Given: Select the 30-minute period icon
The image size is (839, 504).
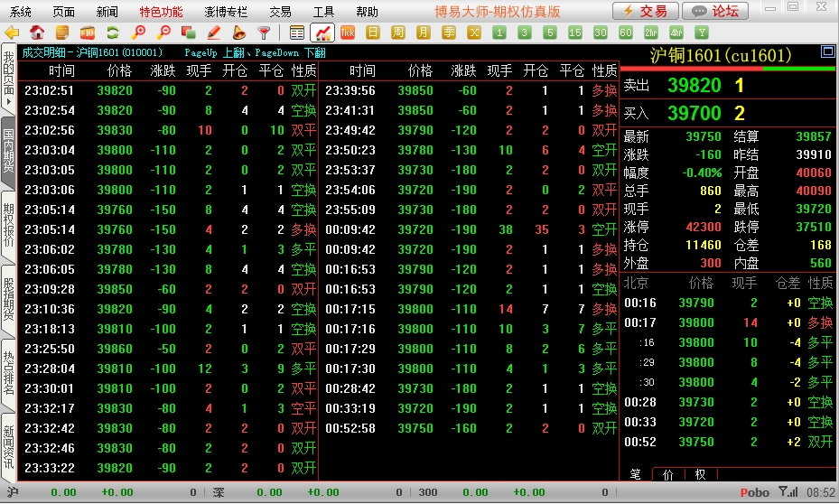Looking at the screenshot, I should (601, 33).
